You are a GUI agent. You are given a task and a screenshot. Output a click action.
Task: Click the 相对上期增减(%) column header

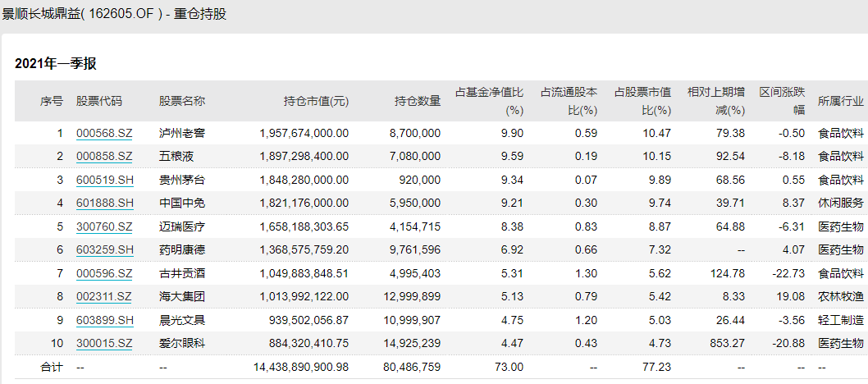pos(716,101)
